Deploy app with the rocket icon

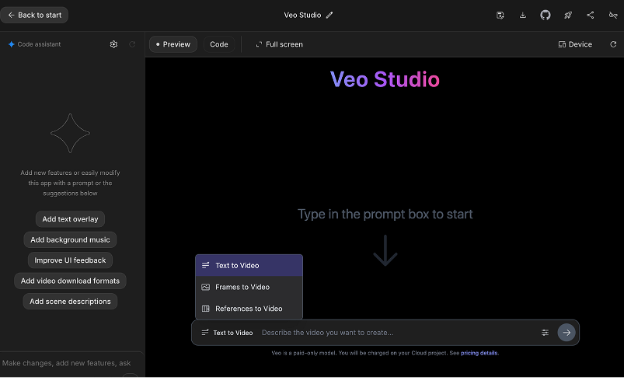pyautogui.click(x=568, y=15)
